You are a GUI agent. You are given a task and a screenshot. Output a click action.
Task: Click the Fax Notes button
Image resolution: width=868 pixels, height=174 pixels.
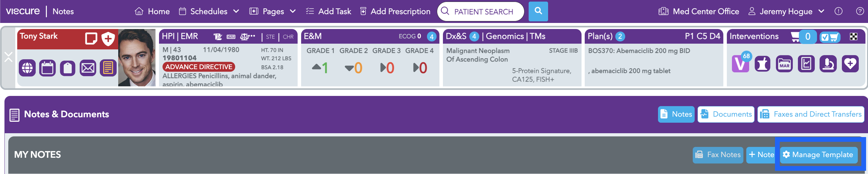[718, 155]
